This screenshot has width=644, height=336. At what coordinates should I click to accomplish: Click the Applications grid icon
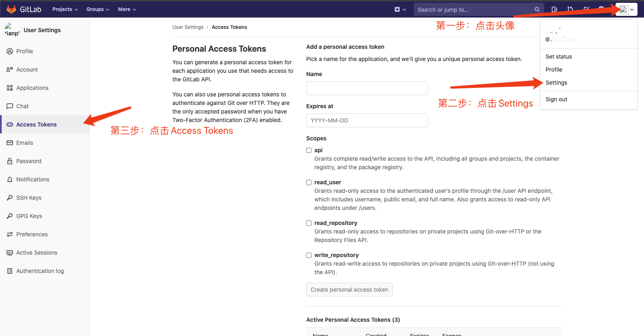click(10, 88)
